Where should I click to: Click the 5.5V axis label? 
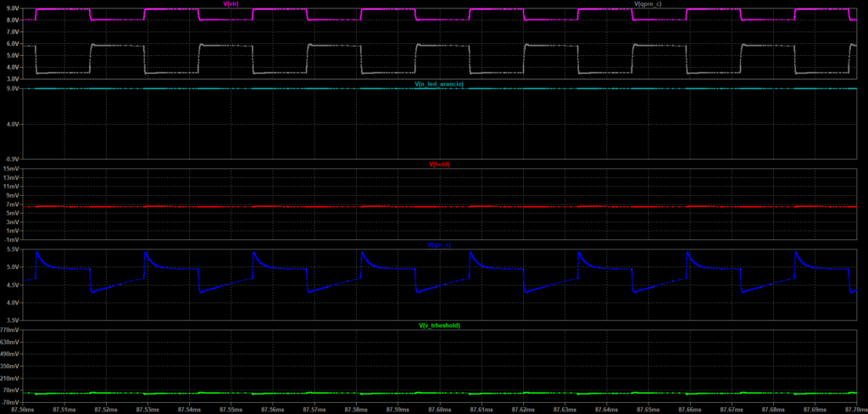tap(13, 249)
